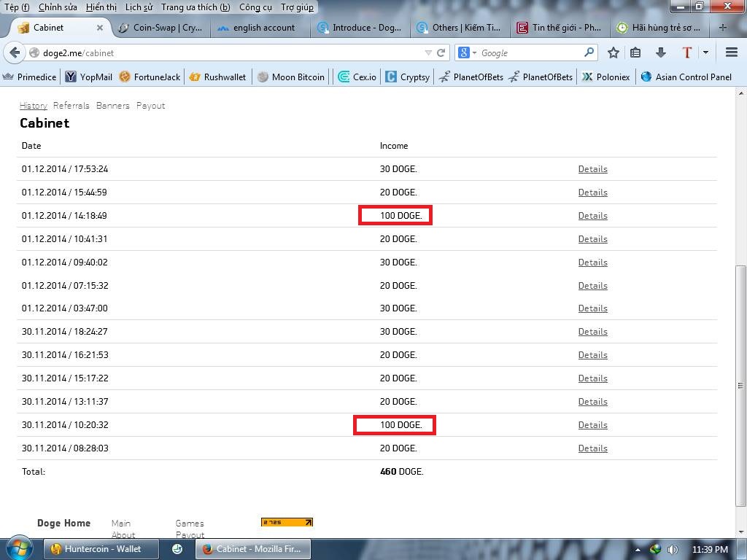Open a new tab with the plus button
Viewport: 747px width, 560px height.
[x=723, y=28]
